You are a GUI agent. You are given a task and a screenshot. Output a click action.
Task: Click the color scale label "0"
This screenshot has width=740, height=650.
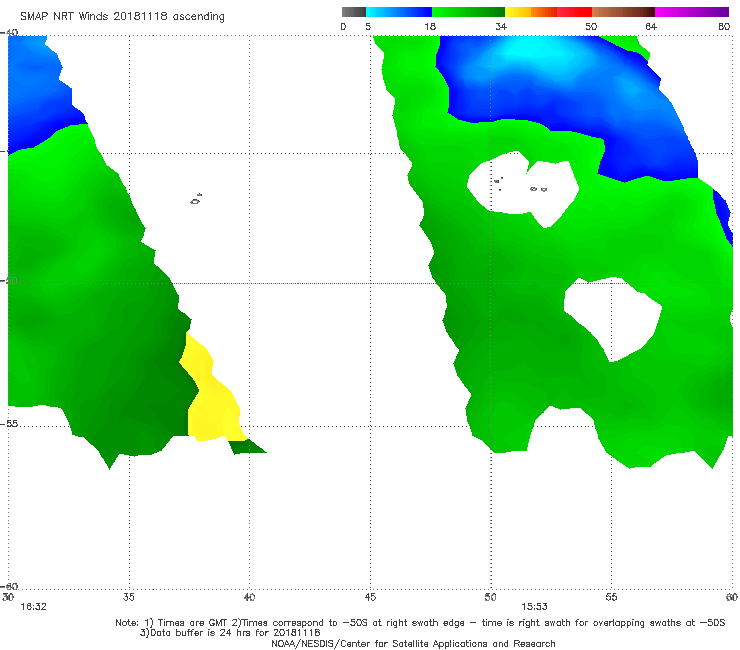tap(343, 27)
